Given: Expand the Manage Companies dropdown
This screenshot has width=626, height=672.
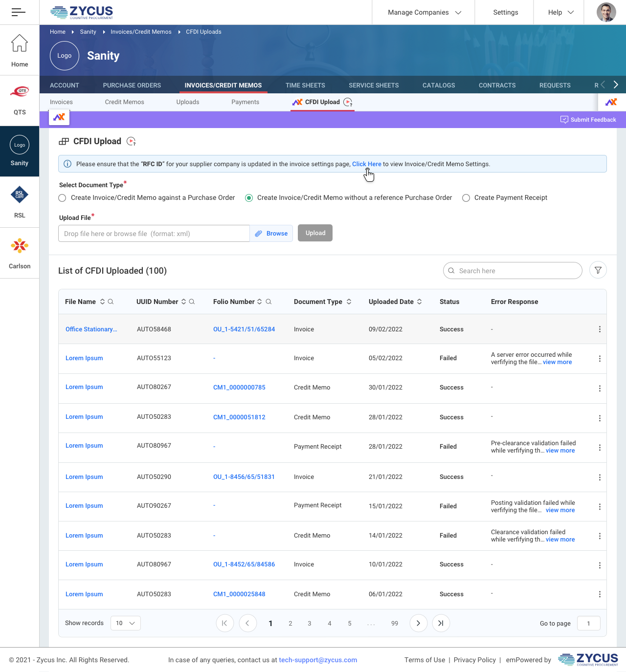Looking at the screenshot, I should 424,12.
